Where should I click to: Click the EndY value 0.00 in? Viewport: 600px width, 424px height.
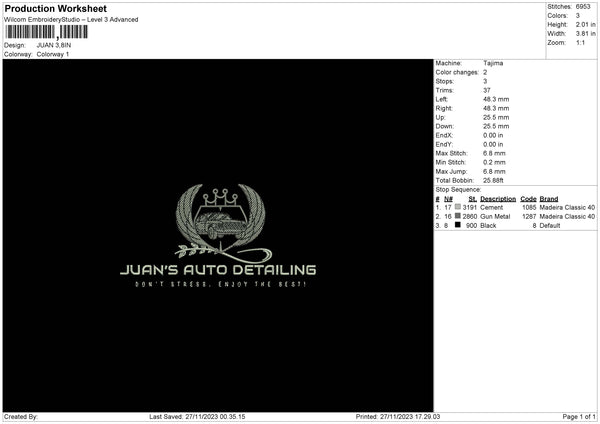click(493, 144)
